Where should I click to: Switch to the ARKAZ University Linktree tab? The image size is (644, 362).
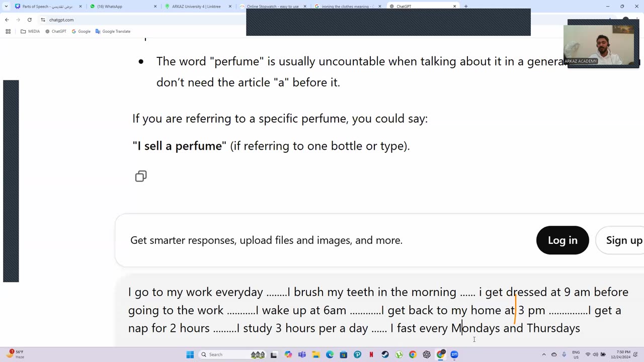pyautogui.click(x=198, y=7)
